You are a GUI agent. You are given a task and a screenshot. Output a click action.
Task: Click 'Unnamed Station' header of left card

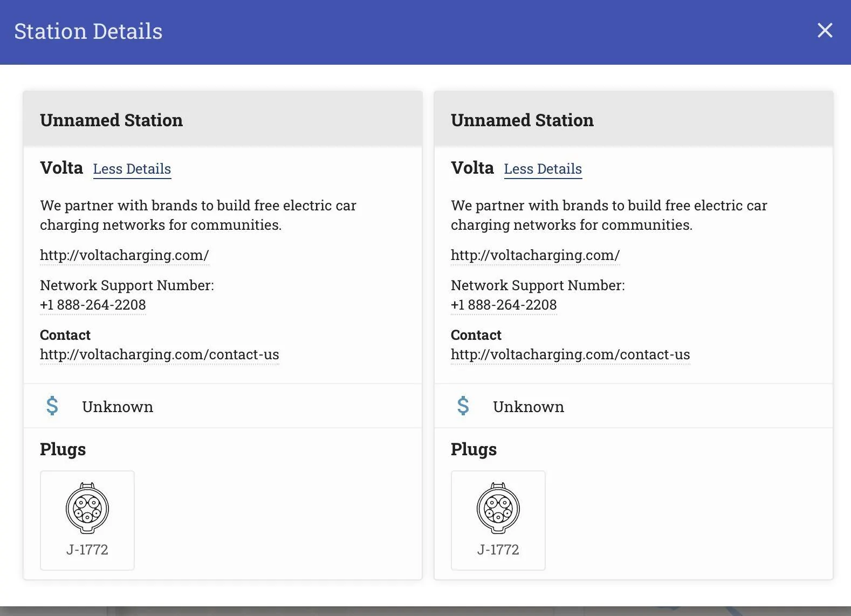pyautogui.click(x=112, y=120)
